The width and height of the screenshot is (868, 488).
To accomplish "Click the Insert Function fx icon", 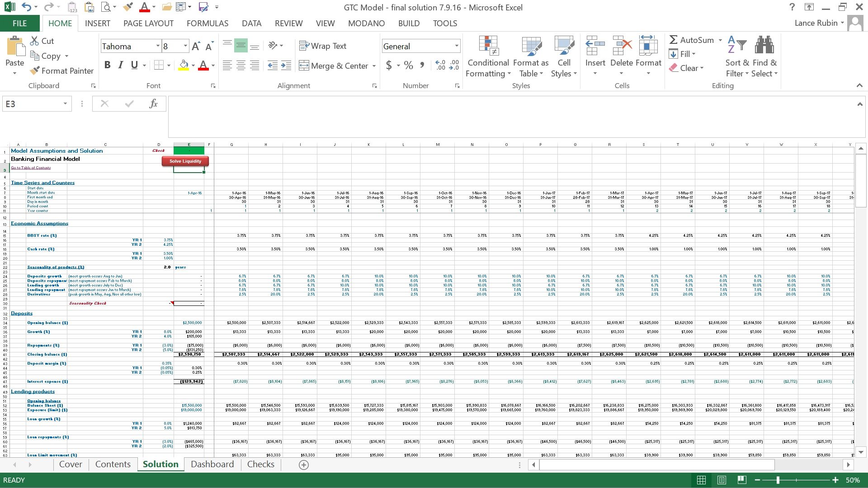I will point(153,104).
